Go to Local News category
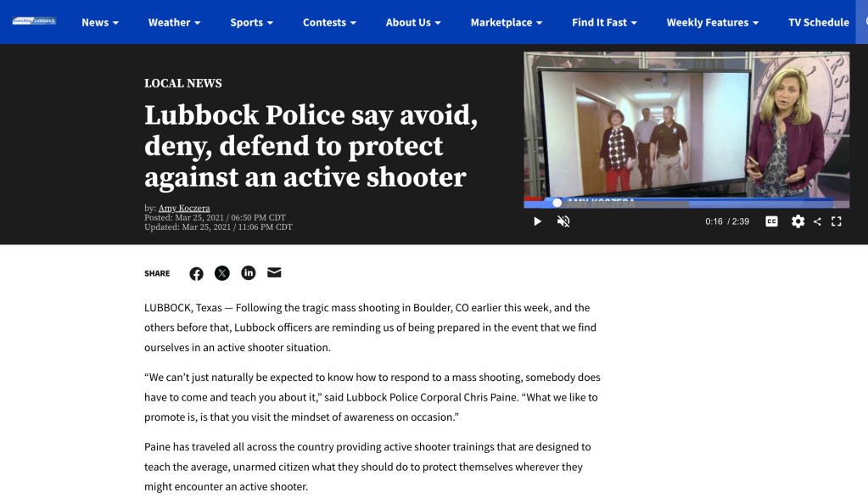 coord(183,83)
